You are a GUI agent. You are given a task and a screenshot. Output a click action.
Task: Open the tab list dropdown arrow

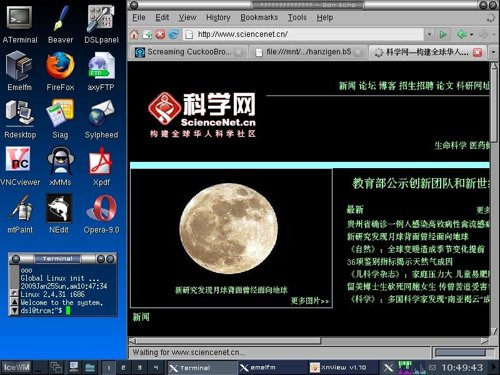point(493,52)
